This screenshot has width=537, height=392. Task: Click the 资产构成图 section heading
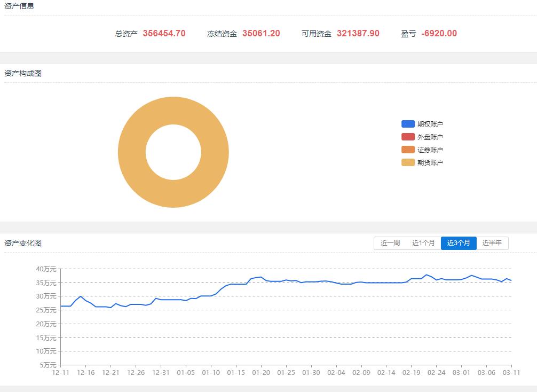[23, 73]
